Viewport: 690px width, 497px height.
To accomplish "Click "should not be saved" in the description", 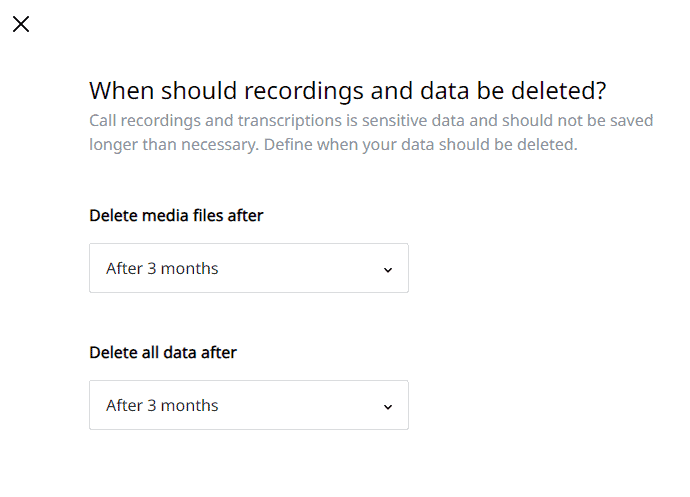I will 582,121.
